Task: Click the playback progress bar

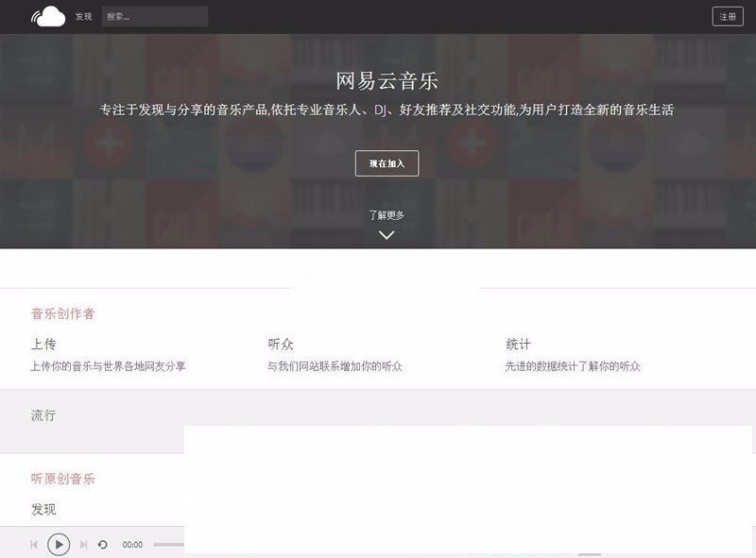Action: (169, 545)
